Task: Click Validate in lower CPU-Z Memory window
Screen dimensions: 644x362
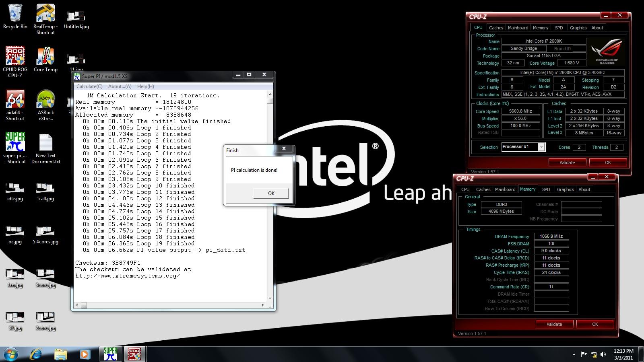Action: (x=554, y=324)
